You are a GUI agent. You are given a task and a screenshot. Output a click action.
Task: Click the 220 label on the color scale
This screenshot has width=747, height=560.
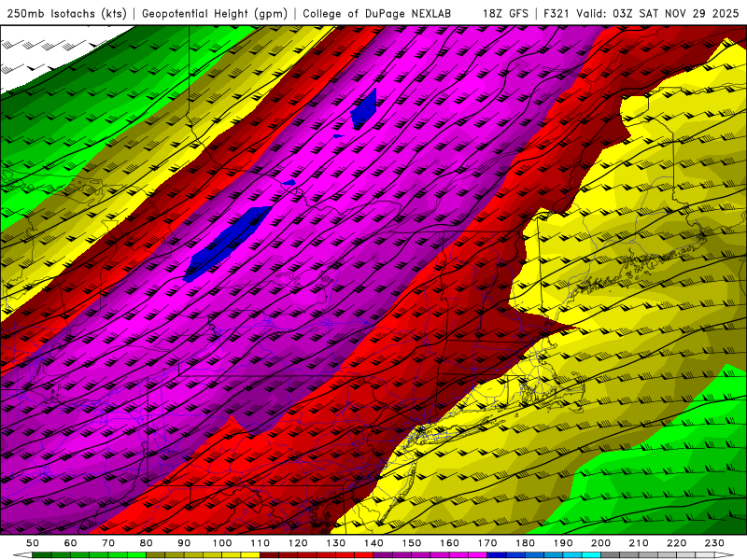click(x=677, y=543)
